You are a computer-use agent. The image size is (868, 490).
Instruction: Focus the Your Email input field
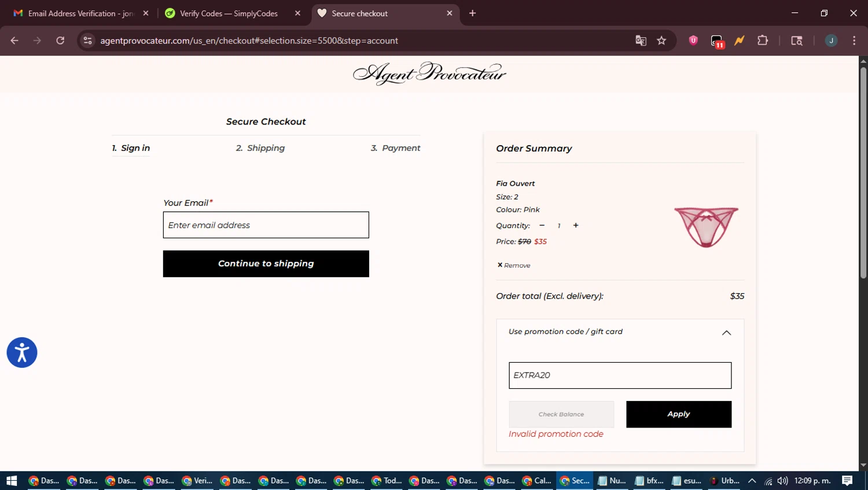(266, 225)
